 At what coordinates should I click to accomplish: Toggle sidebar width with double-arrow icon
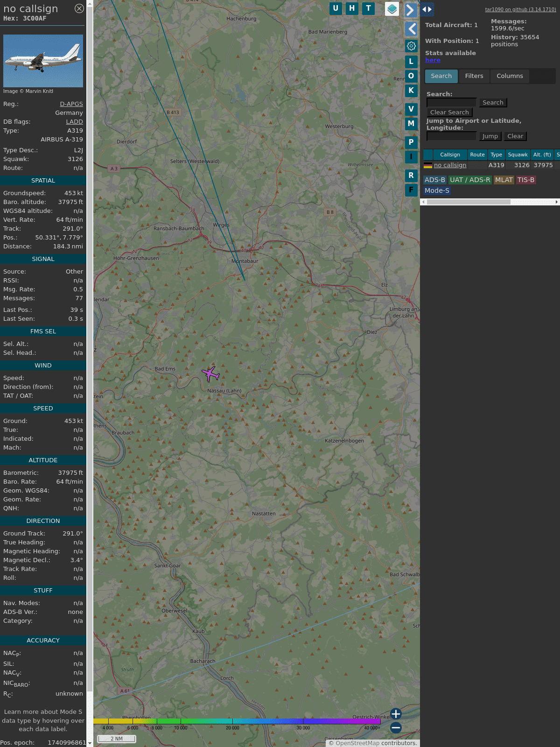[427, 9]
